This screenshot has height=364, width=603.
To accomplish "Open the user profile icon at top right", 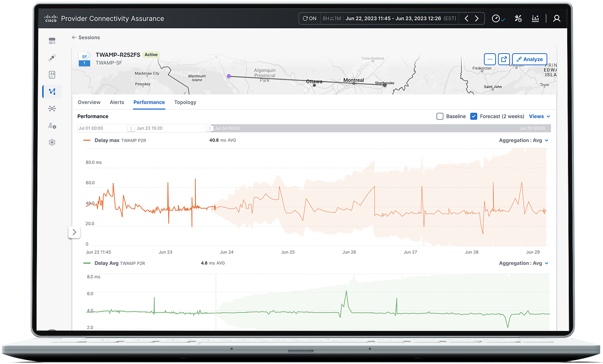I will tap(557, 18).
